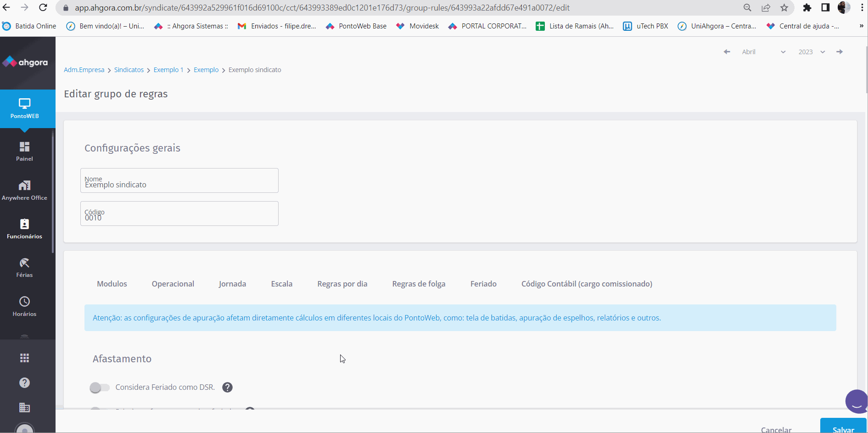Open Lista de Ramais bookmark
Screen dimensions: 868x433
pos(575,26)
